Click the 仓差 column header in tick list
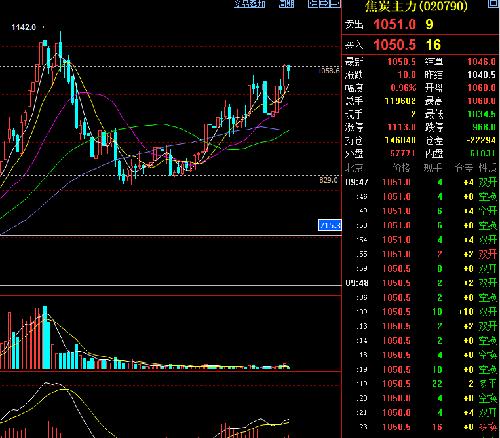This screenshot has height=438, width=500. (464, 168)
